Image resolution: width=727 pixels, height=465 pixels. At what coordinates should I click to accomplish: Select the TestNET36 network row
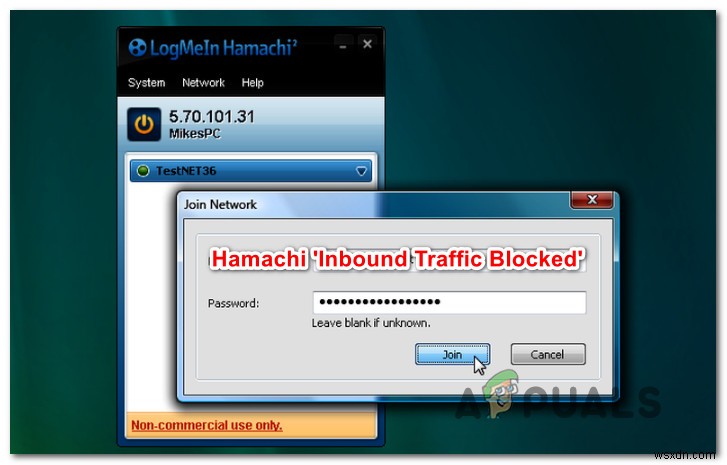(x=251, y=171)
